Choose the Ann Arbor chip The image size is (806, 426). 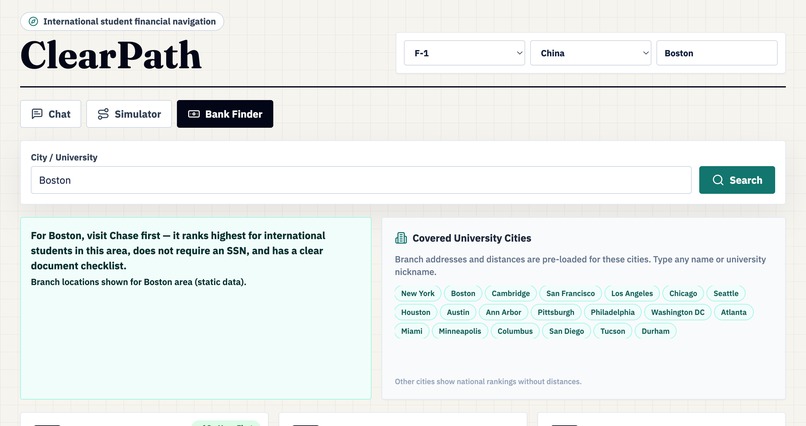(503, 312)
